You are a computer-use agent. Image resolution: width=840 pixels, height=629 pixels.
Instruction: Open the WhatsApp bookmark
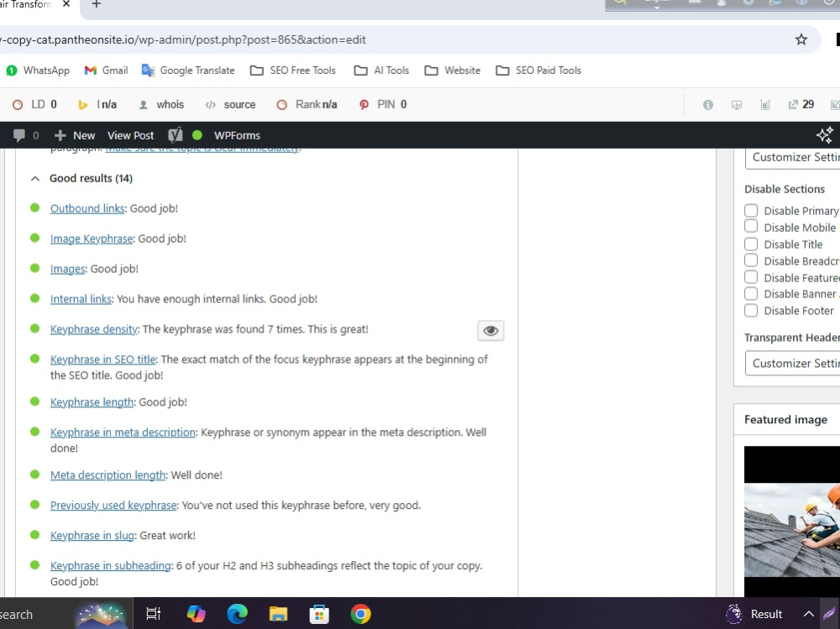[x=38, y=71]
